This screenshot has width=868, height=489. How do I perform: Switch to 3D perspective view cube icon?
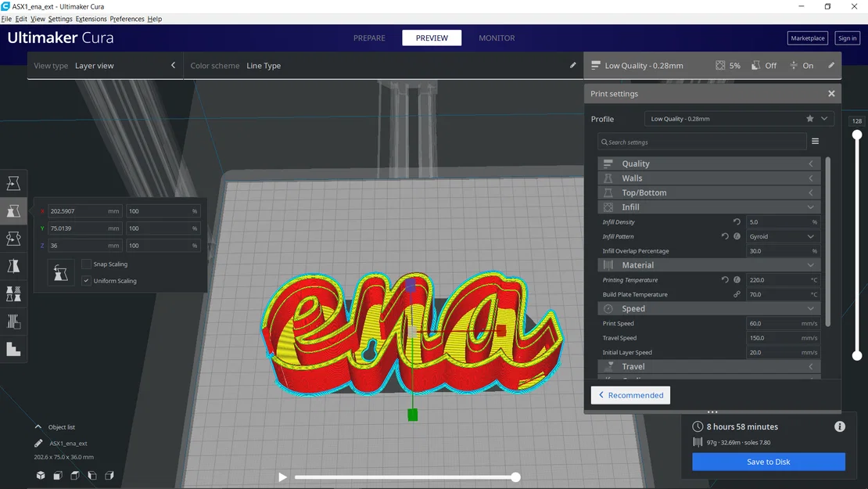tap(41, 475)
